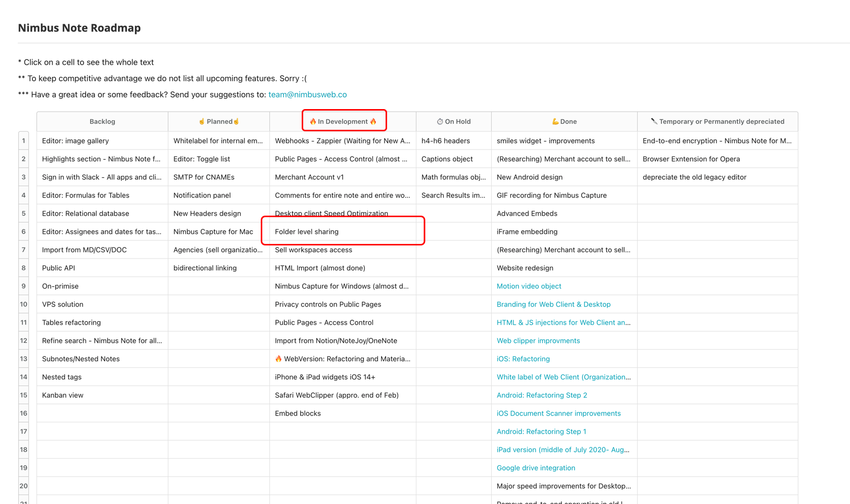
Task: Open Whitelabel for internal em... cell
Action: pos(219,141)
